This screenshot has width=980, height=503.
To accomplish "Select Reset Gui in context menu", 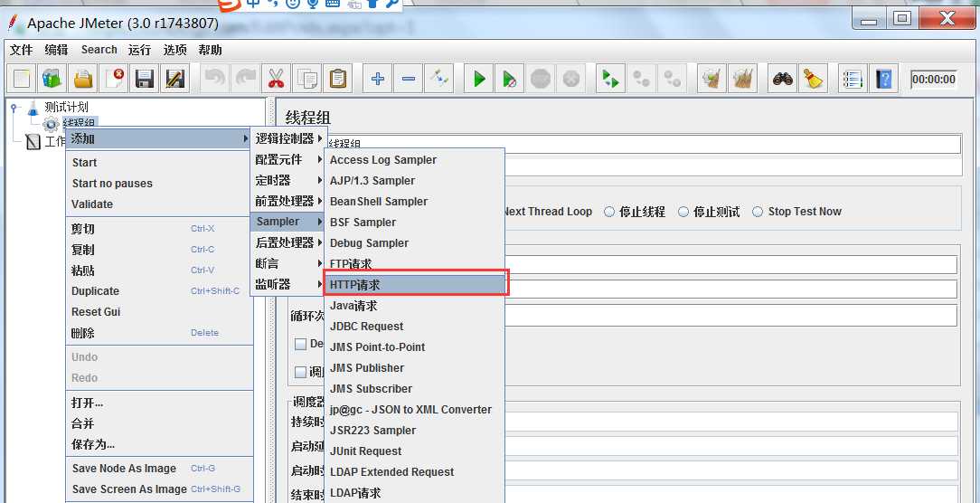I will 159,311.
